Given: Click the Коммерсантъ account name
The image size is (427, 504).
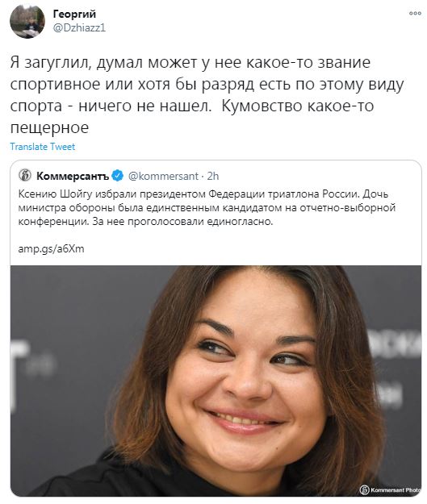Looking at the screenshot, I should pos(73,176).
